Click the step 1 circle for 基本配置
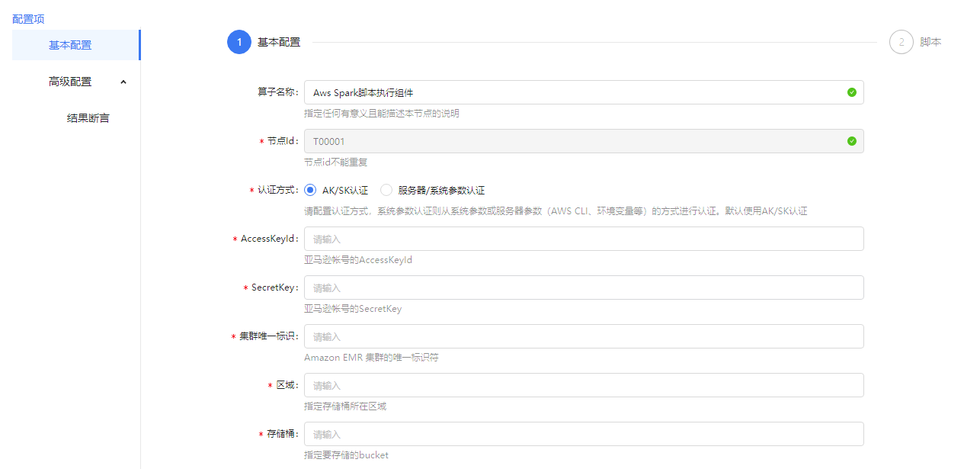The height and width of the screenshot is (469, 980). click(x=239, y=43)
